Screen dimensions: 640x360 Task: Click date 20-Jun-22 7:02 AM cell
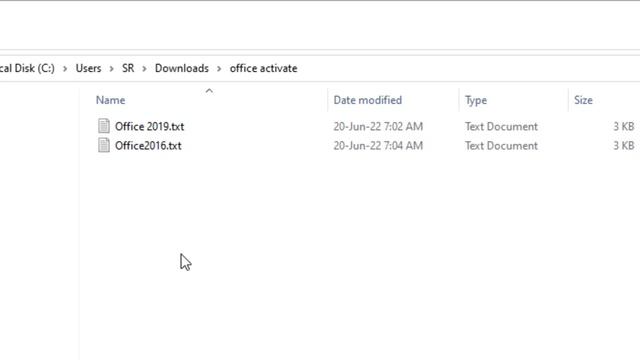pyautogui.click(x=378, y=127)
